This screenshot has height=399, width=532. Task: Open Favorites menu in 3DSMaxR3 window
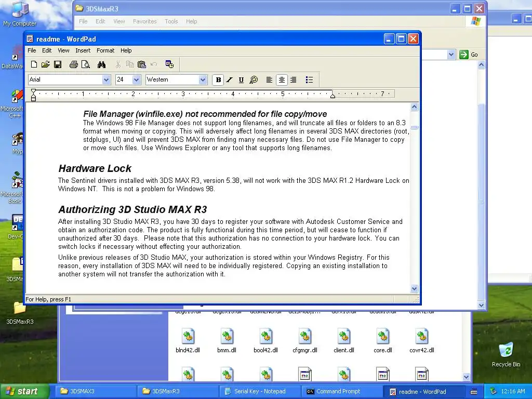145,21
